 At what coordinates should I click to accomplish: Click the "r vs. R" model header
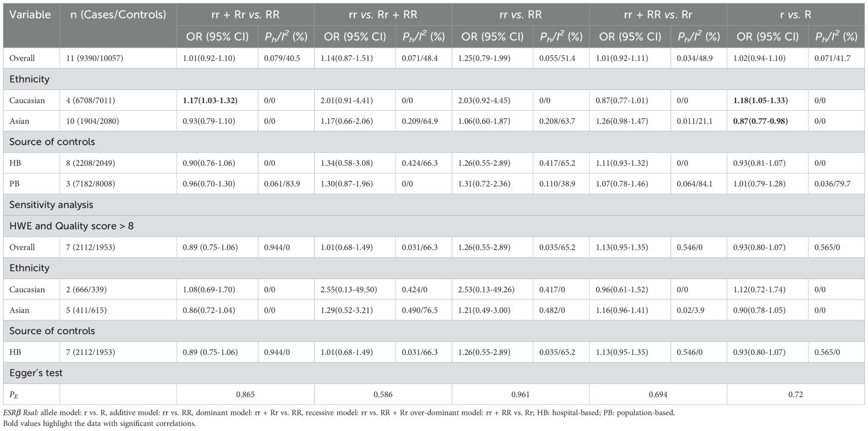pos(795,14)
